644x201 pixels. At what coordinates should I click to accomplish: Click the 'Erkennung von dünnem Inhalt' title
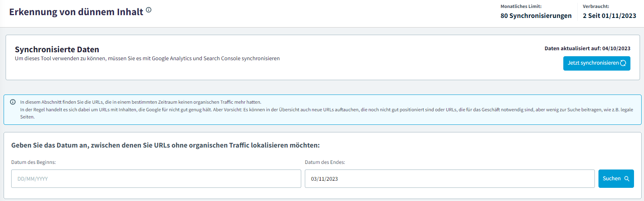pos(76,12)
